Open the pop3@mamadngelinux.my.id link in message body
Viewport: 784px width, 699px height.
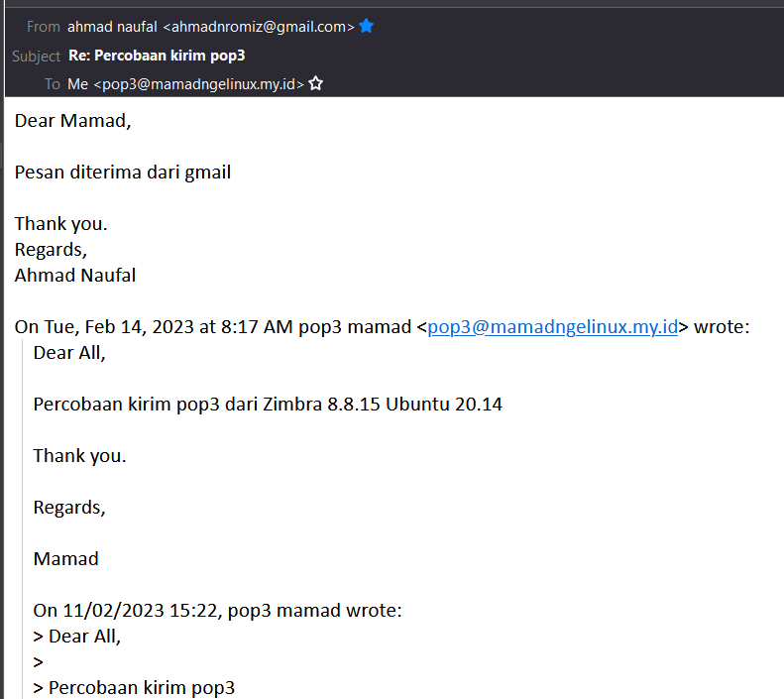(x=552, y=326)
